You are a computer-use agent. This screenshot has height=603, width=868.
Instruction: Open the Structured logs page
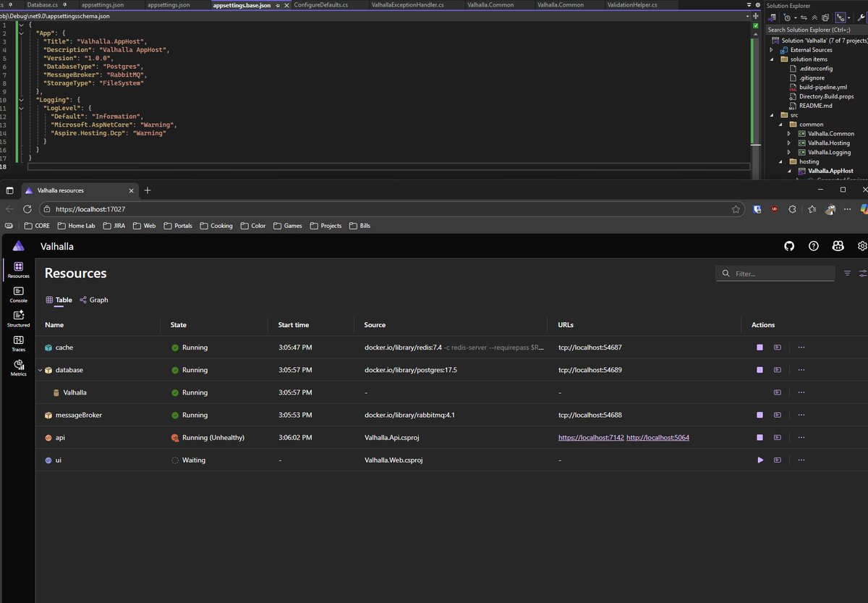18,319
